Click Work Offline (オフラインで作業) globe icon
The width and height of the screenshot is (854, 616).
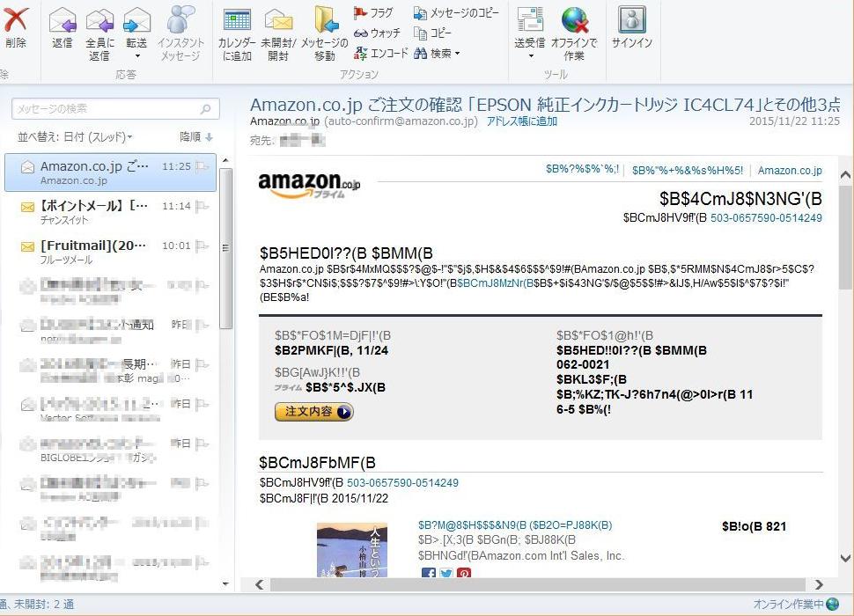click(575, 19)
